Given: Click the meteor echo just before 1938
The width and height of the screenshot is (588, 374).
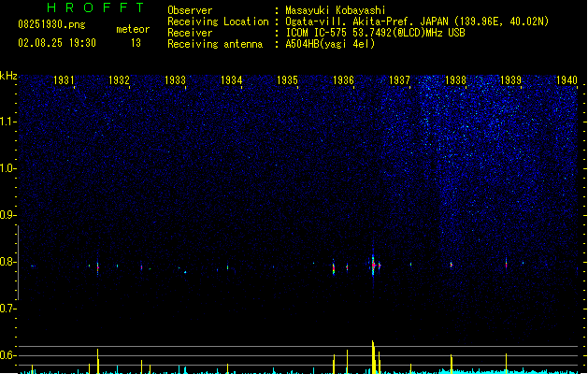Looking at the screenshot, I should (x=452, y=265).
